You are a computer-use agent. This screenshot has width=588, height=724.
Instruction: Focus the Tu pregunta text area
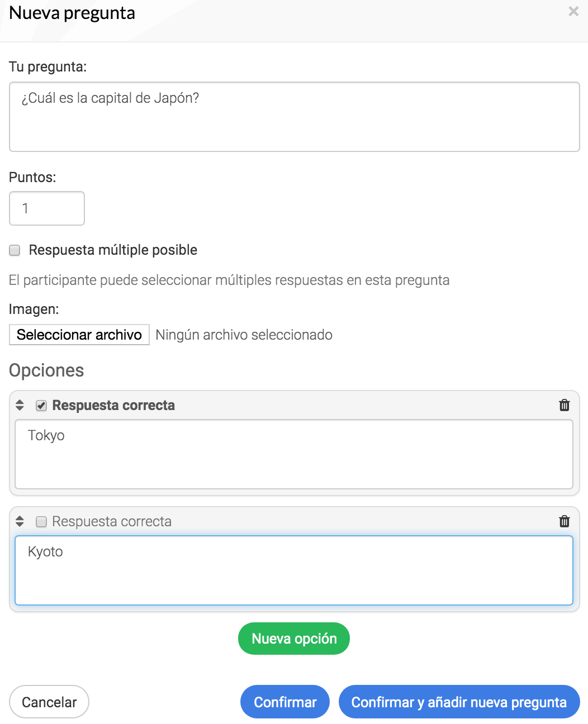(295, 117)
